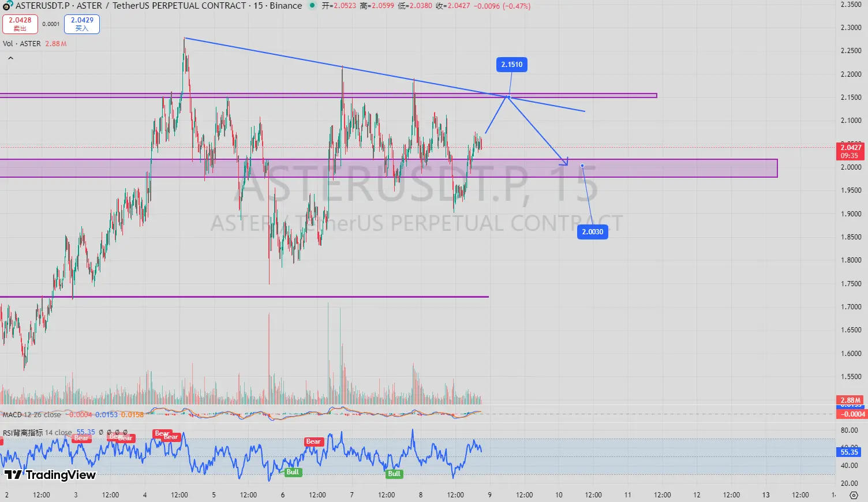Click the ASTER coin logo icon

pos(8,6)
